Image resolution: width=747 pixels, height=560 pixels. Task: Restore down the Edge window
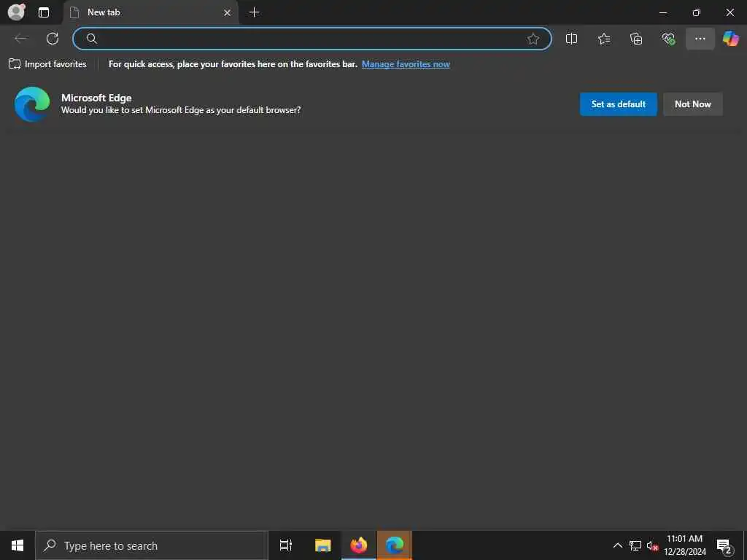tap(697, 12)
